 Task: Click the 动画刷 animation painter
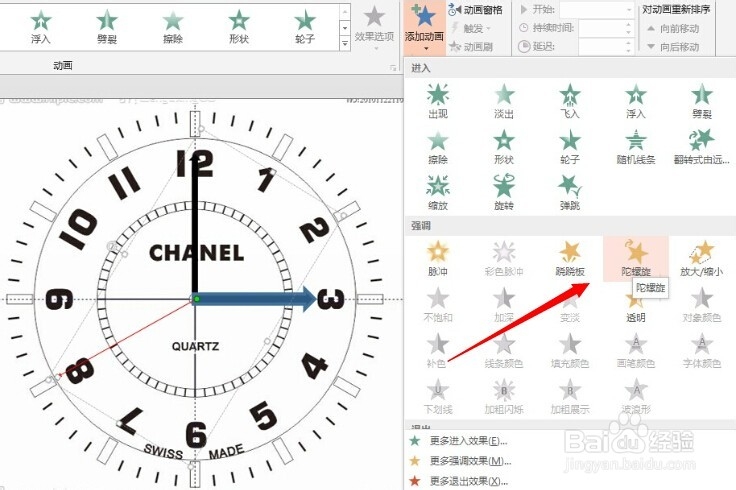pyautogui.click(x=472, y=46)
